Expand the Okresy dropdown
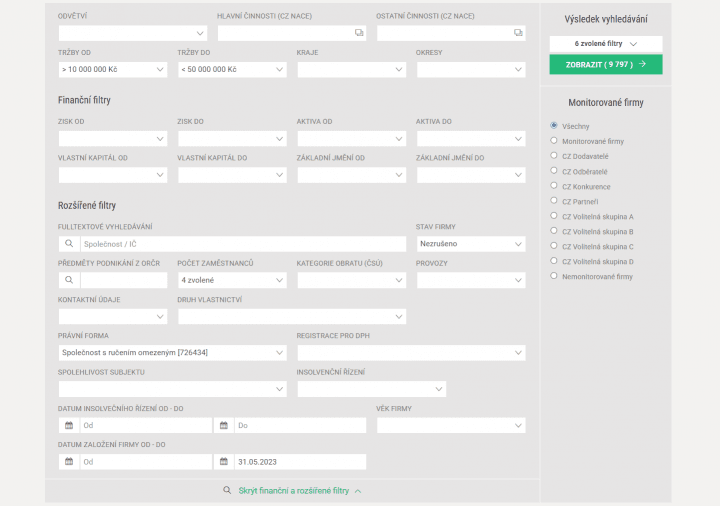Screen dimensions: 720x506 click(471, 69)
